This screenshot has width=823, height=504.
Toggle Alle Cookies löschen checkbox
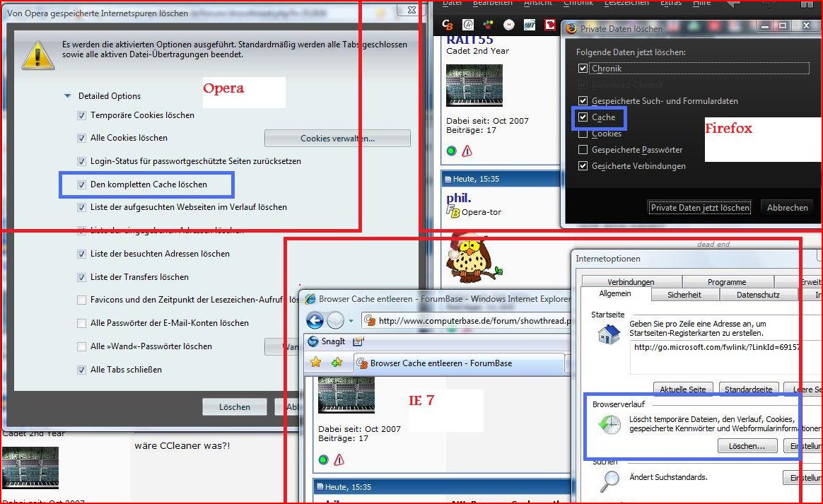click(81, 138)
